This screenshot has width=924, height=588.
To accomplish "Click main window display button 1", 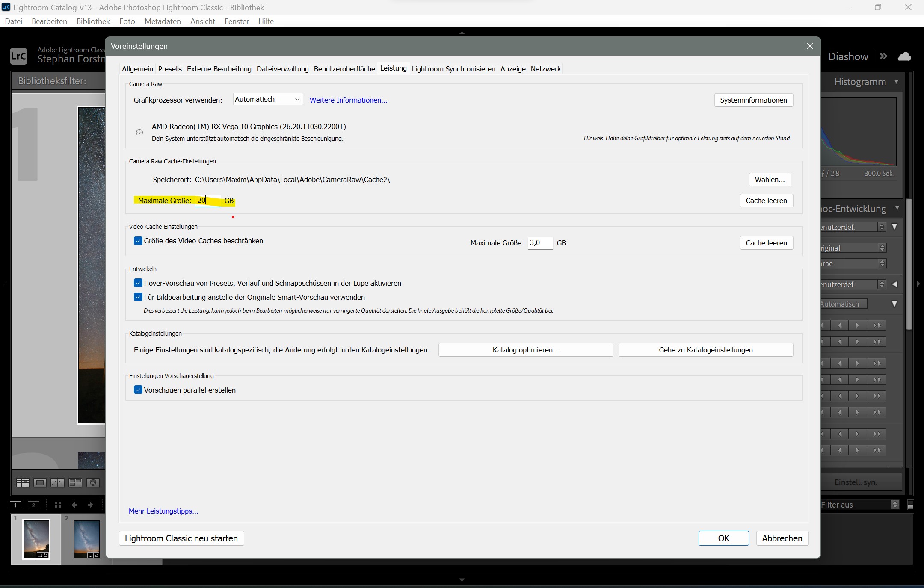I will pos(15,505).
